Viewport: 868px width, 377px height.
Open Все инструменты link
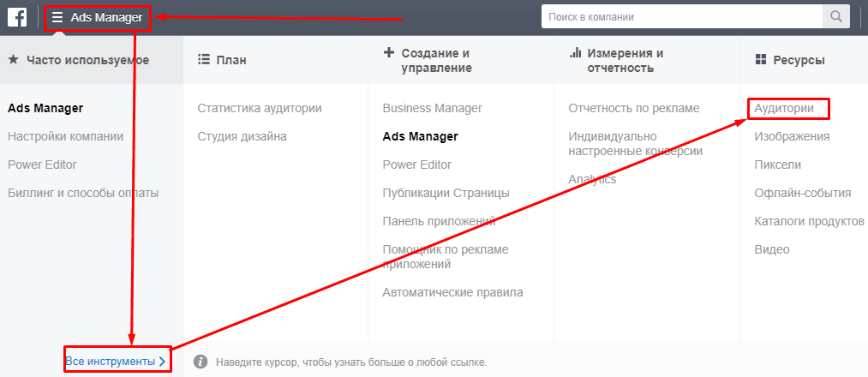[111, 362]
